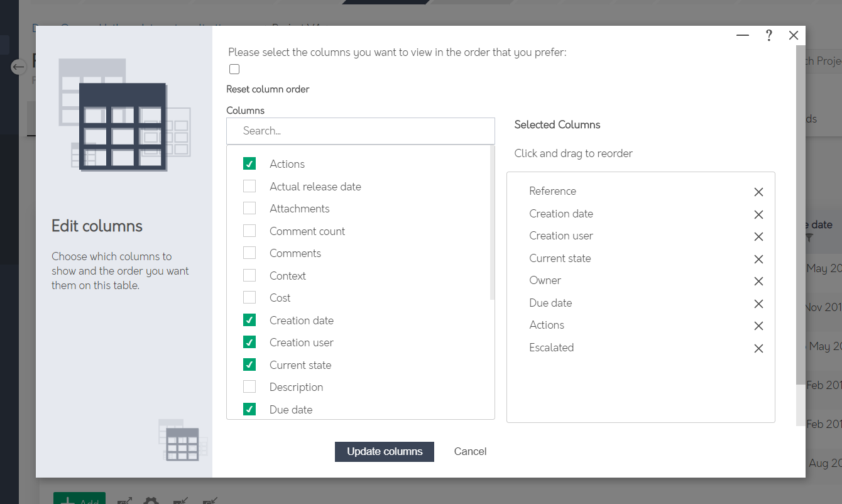Remove Due date from Selected Columns
This screenshot has height=504, width=842.
758,304
